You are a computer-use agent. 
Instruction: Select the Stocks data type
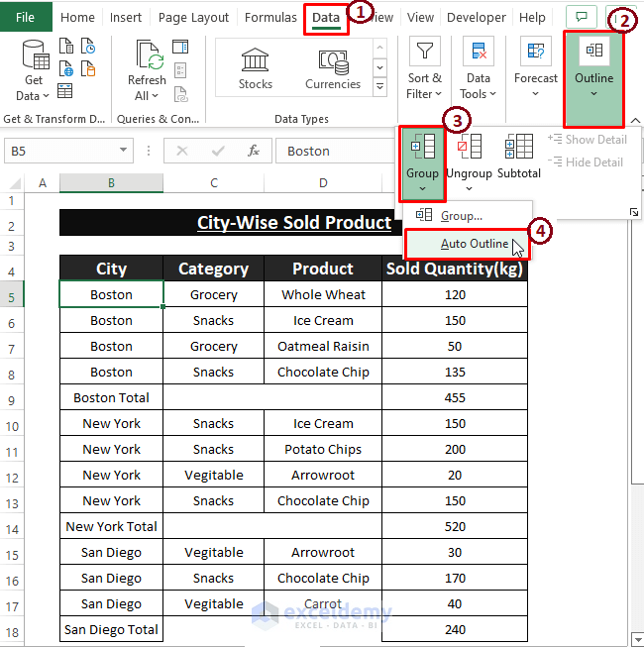coord(256,68)
